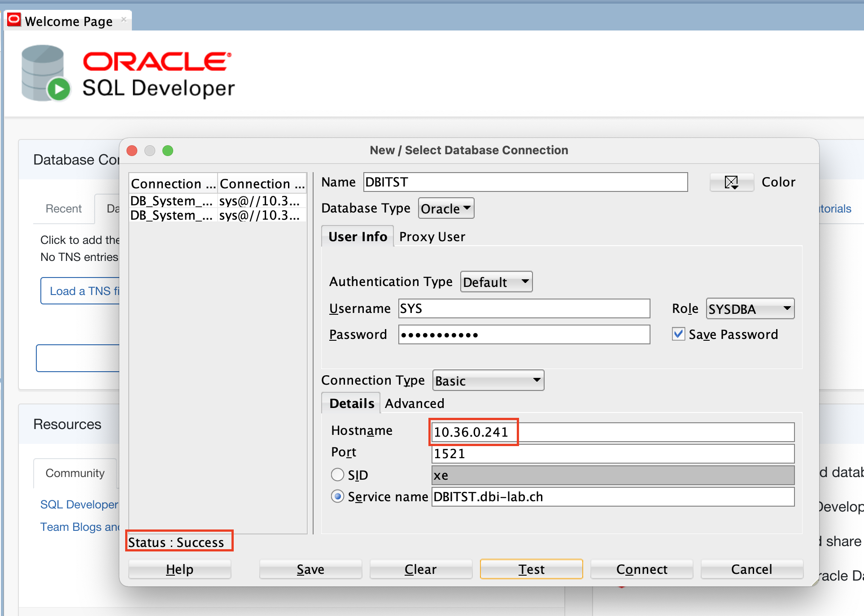Click the second Connection column header
The height and width of the screenshot is (616, 864).
pyautogui.click(x=262, y=184)
